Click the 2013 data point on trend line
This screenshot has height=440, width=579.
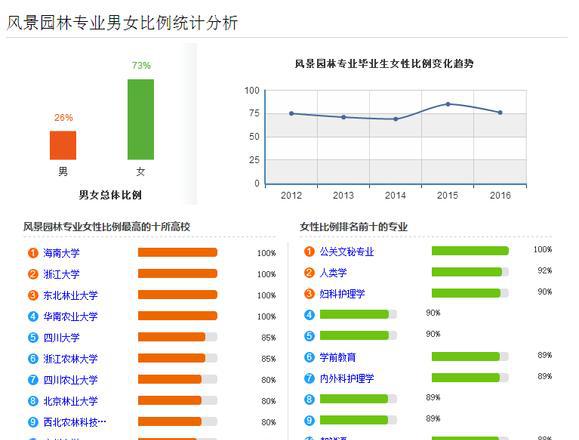343,117
